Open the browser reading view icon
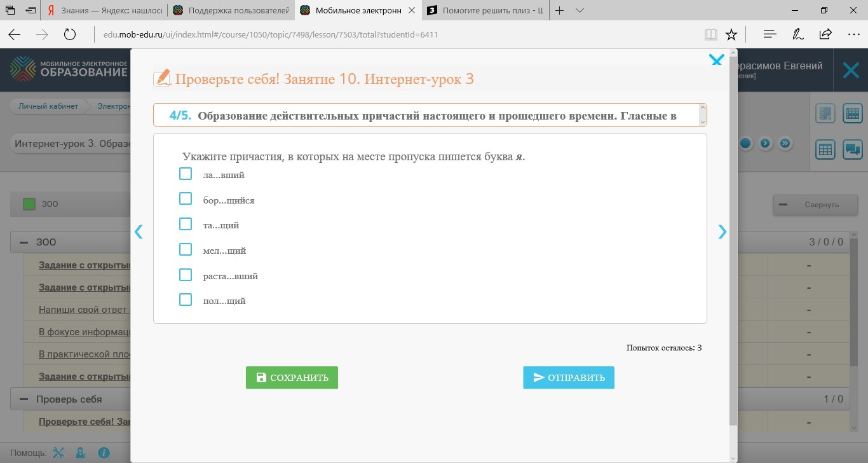 (710, 34)
